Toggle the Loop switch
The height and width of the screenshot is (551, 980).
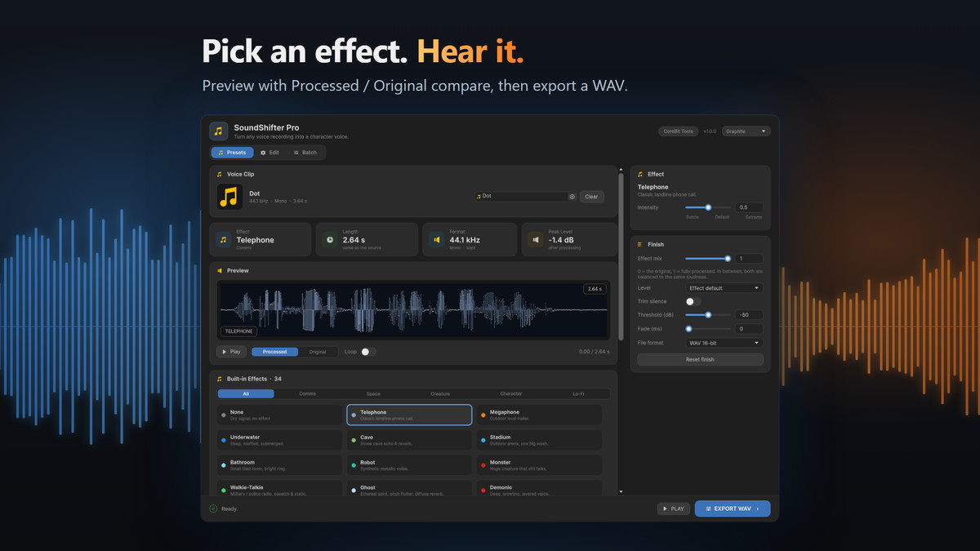(x=368, y=352)
